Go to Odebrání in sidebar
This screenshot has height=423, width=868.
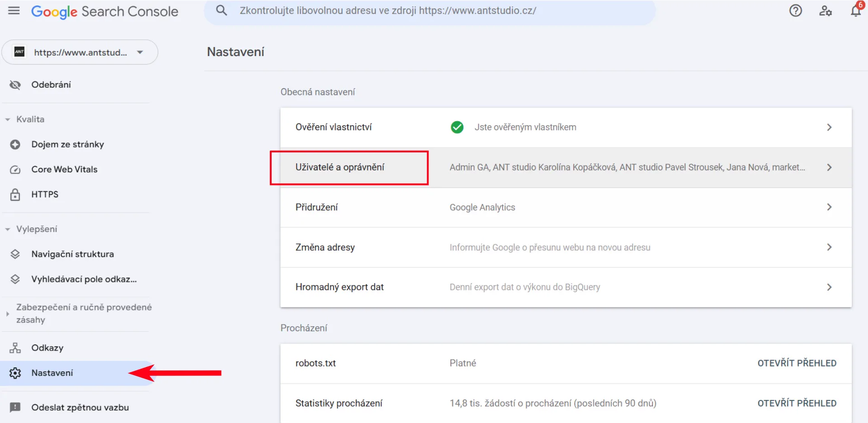(x=51, y=85)
